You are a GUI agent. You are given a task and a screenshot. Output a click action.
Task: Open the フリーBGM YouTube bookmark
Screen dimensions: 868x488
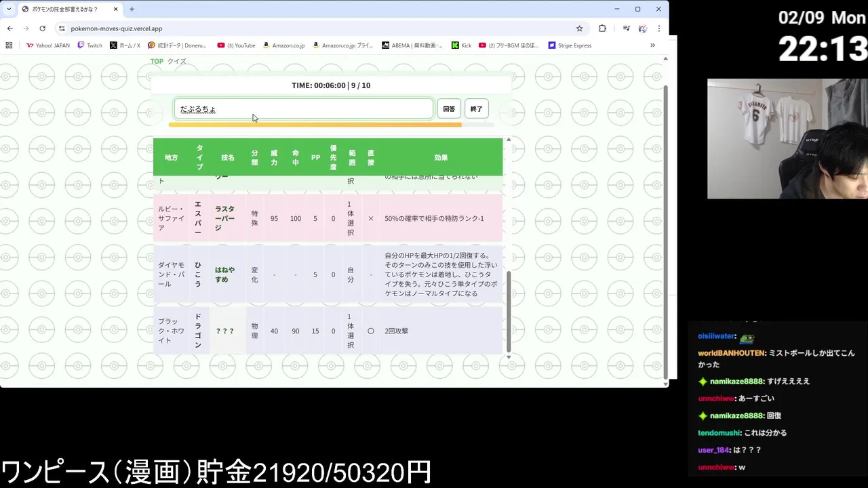click(509, 45)
